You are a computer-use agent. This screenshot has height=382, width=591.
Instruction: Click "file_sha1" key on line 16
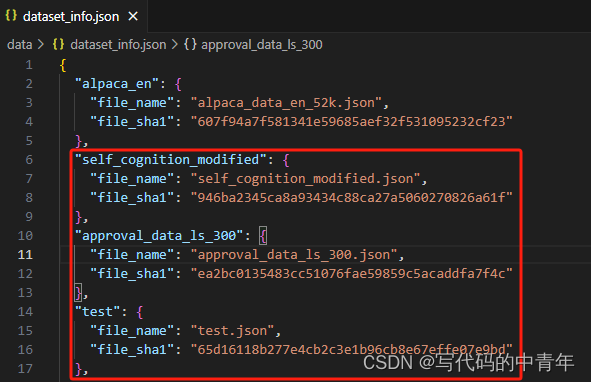pyautogui.click(x=132, y=350)
